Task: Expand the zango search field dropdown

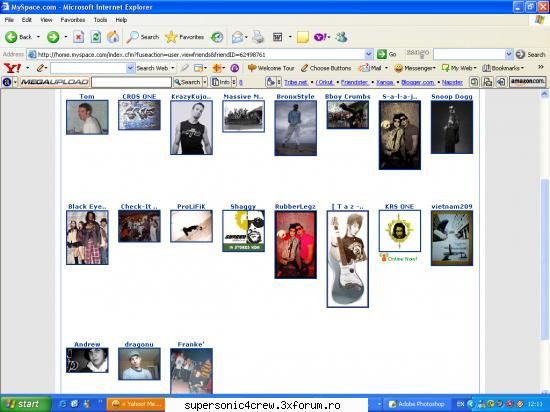Action: [x=509, y=54]
